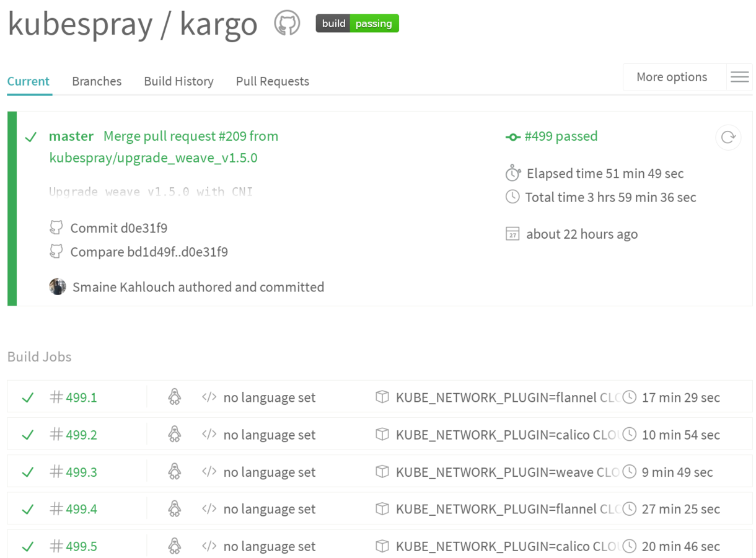Click the 9 min 49 sec duration
This screenshot has width=756, height=558.
pos(677,472)
